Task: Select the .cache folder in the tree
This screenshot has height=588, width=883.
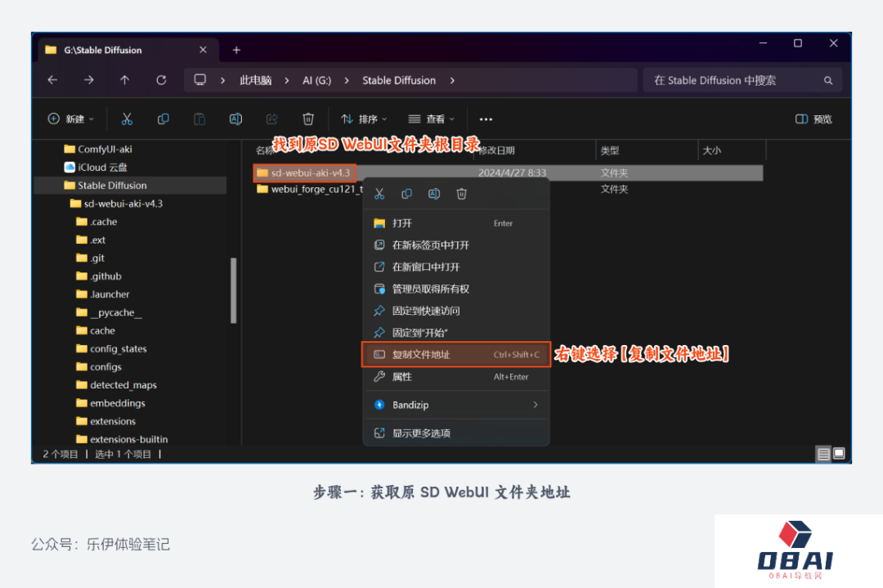Action: pos(96,222)
